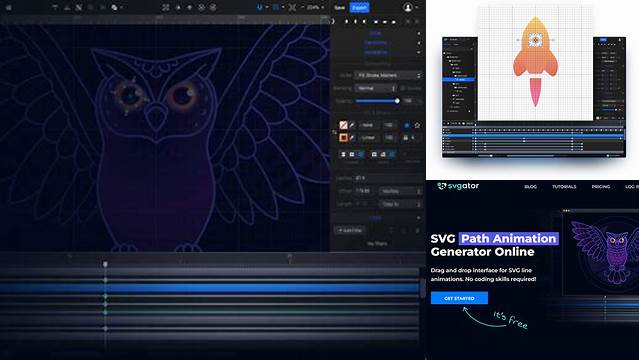The width and height of the screenshot is (639, 360).
Task: Click the grid icon in top toolbar
Action: click(276, 7)
